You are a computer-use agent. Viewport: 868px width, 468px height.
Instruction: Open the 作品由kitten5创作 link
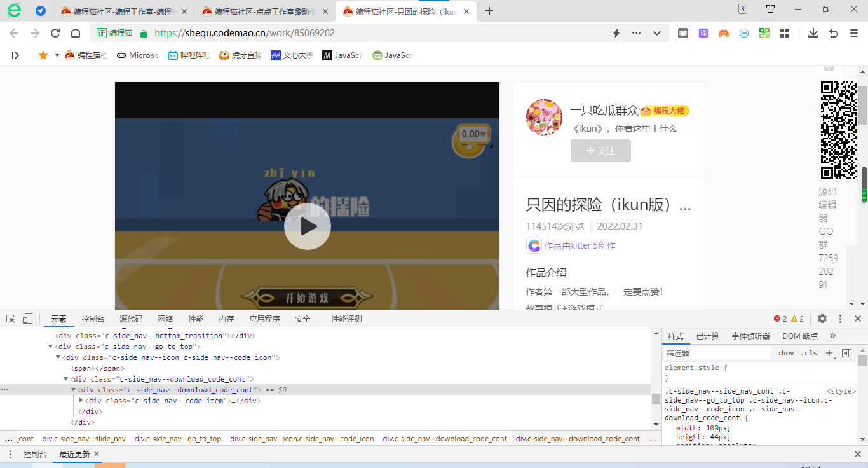[580, 245]
